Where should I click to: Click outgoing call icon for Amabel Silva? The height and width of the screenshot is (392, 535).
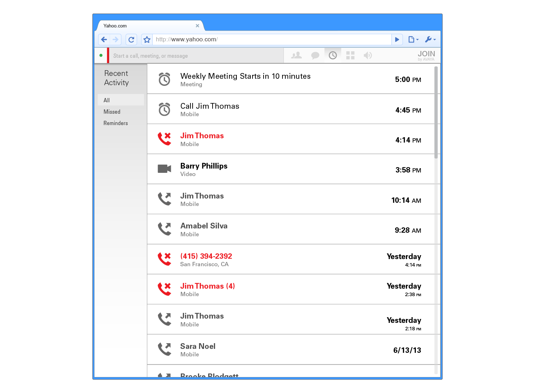point(164,229)
